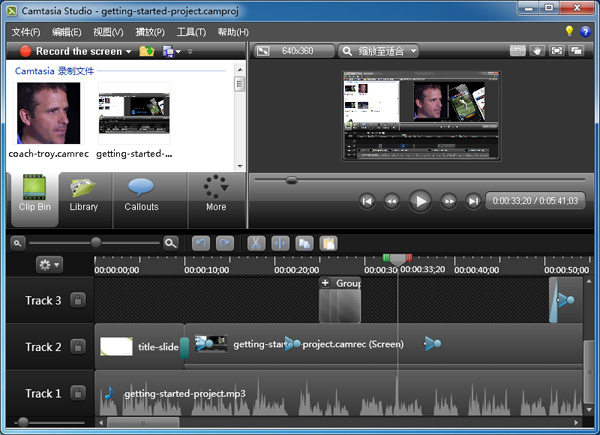Screen dimensions: 600x435
Task: Click the red selection out-point marker
Action: 409,257
